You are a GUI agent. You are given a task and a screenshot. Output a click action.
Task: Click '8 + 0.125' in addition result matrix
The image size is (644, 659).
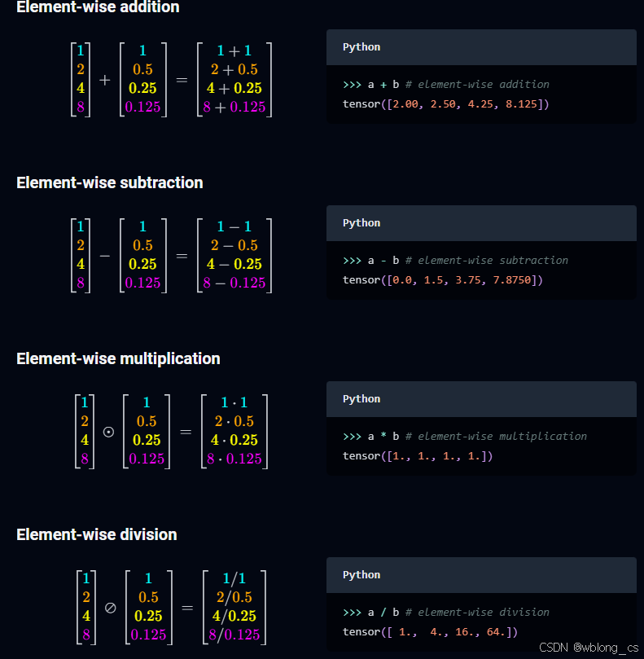(x=234, y=108)
